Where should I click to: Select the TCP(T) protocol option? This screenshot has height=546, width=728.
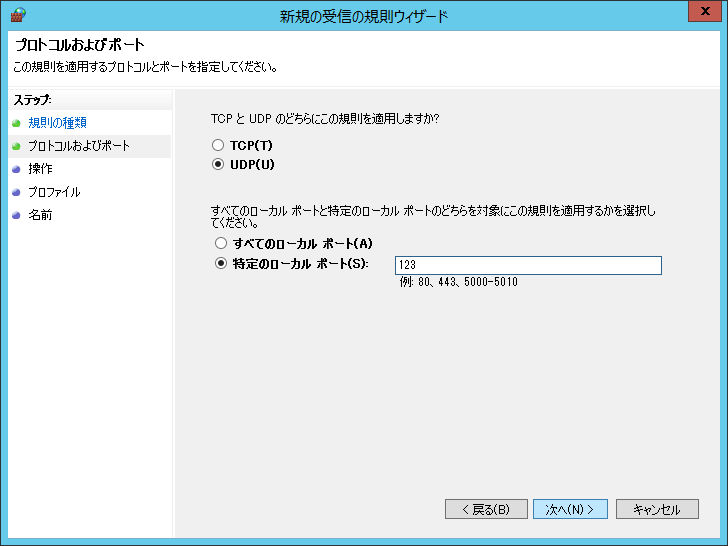click(219, 145)
